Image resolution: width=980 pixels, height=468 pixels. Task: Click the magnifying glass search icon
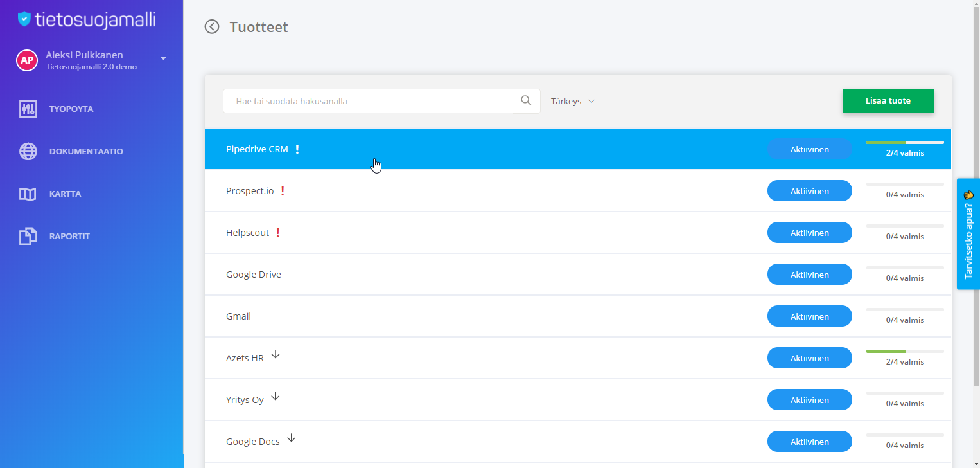click(x=526, y=100)
